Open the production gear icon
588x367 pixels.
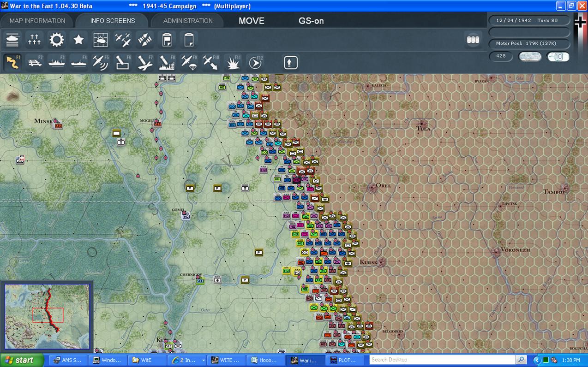[57, 40]
